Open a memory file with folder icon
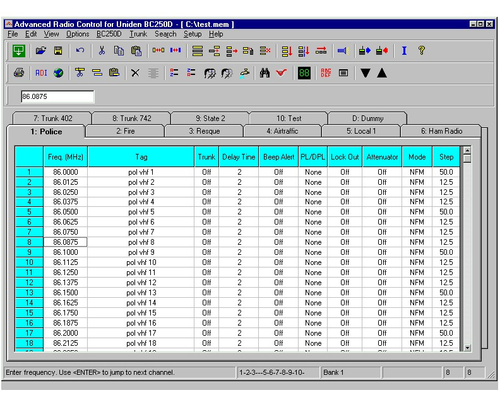The width and height of the screenshot is (500, 398). [41, 51]
